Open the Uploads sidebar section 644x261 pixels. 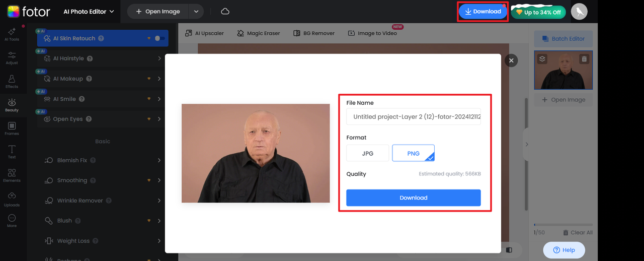coord(12,199)
